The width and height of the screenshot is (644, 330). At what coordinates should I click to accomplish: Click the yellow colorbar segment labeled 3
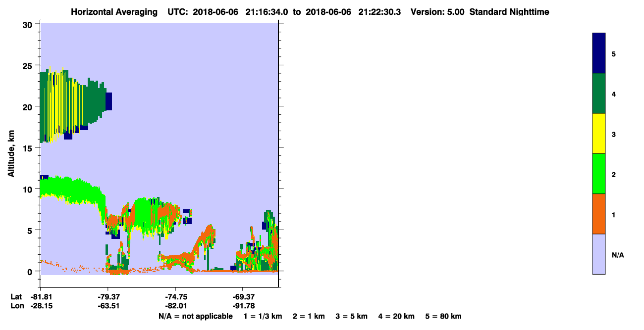[x=599, y=134]
